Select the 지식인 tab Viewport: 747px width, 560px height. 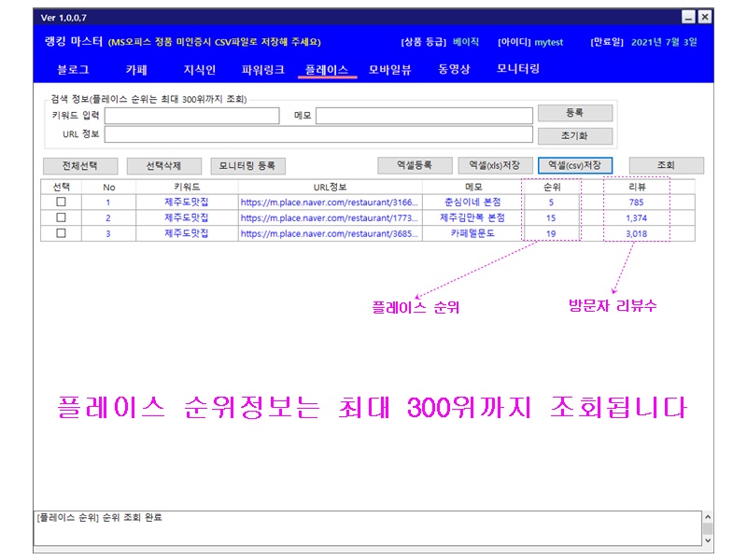pyautogui.click(x=199, y=69)
